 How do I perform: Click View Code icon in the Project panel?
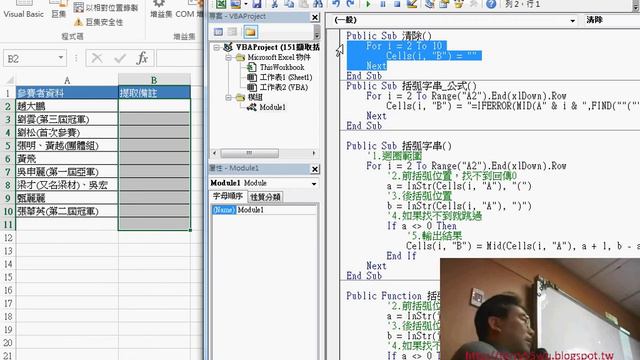[218, 32]
